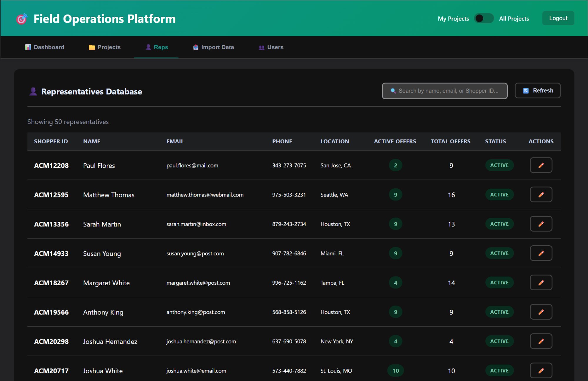Click the ACTIVE status badge for Paul Flores

499,165
